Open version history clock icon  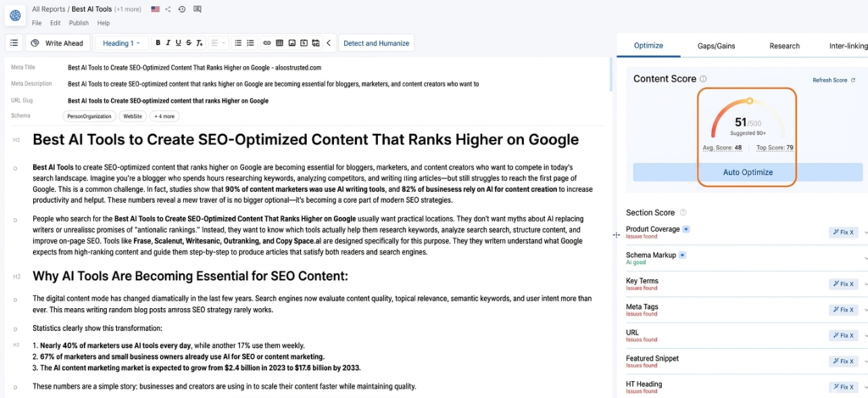point(181,9)
